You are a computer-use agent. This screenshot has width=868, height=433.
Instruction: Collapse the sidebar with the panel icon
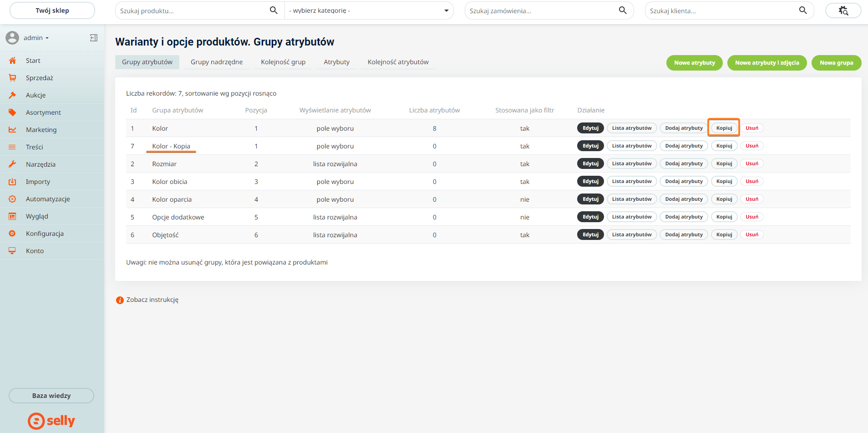pos(94,38)
